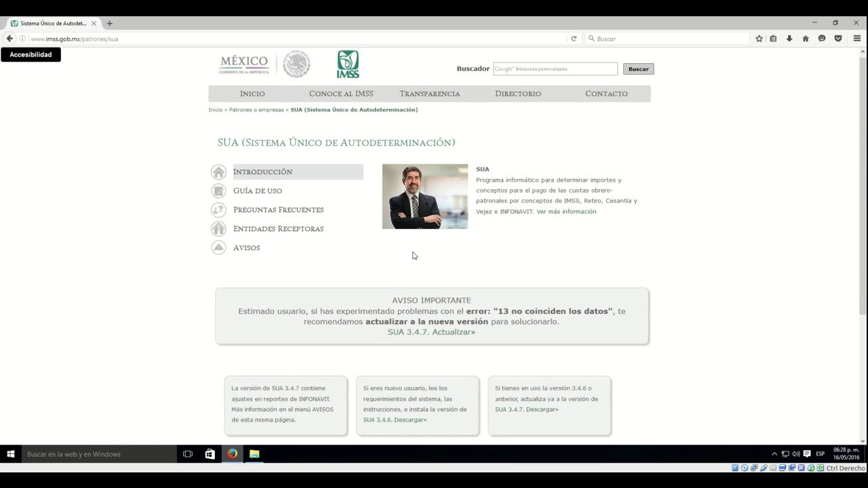The width and height of the screenshot is (868, 488).
Task: Save page to Pocket icon
Action: 838,39
